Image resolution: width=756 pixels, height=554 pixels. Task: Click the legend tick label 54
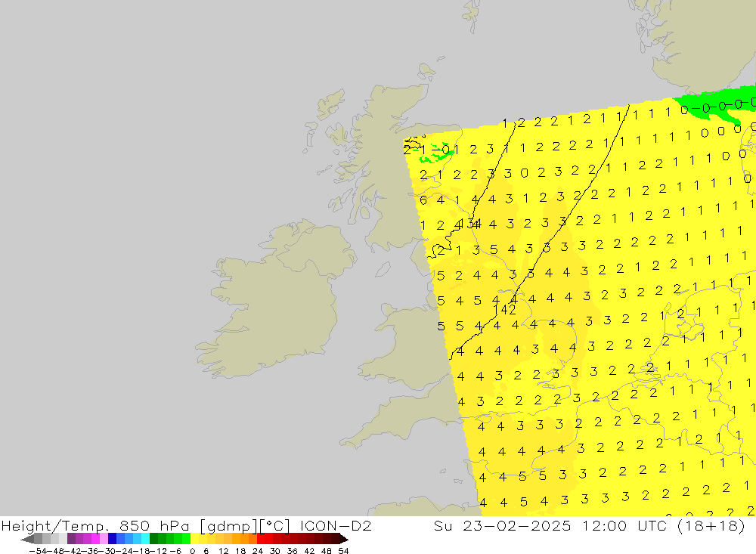pos(343,551)
